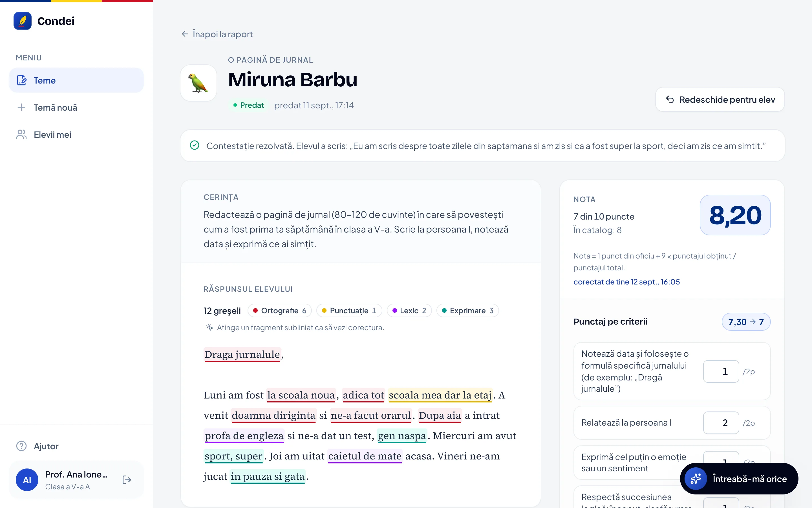Filter mistakes by Lexic chip
Screen dimensions: 812x508
[x=409, y=310]
